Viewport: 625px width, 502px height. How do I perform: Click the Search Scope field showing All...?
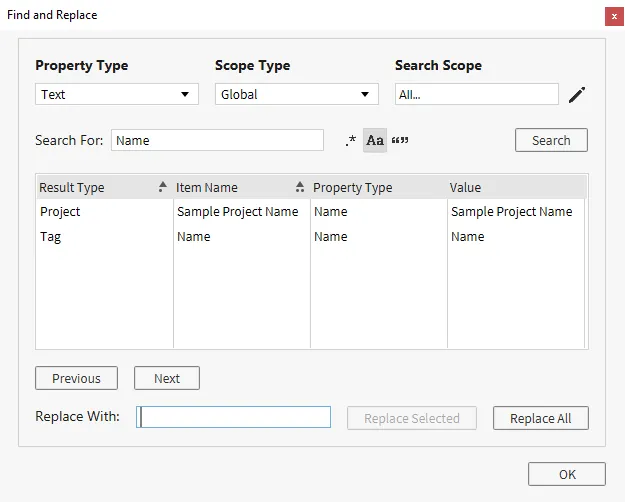(476, 94)
